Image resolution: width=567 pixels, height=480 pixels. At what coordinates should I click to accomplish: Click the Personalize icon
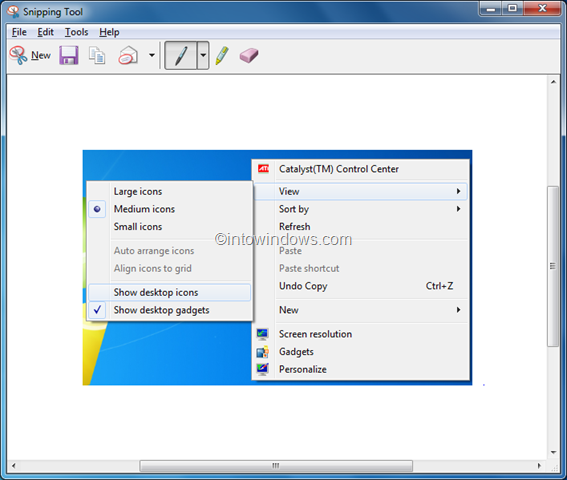pyautogui.click(x=263, y=369)
